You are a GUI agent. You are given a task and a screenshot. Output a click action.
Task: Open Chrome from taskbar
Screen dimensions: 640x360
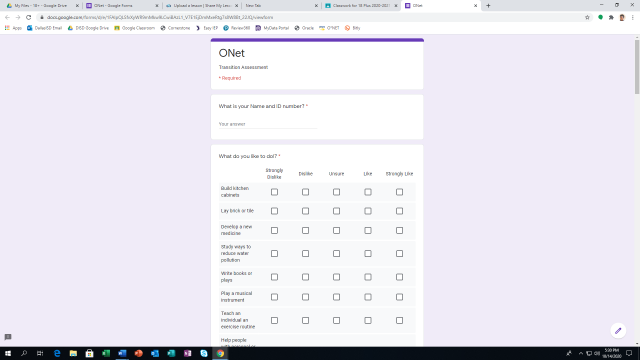pos(220,353)
